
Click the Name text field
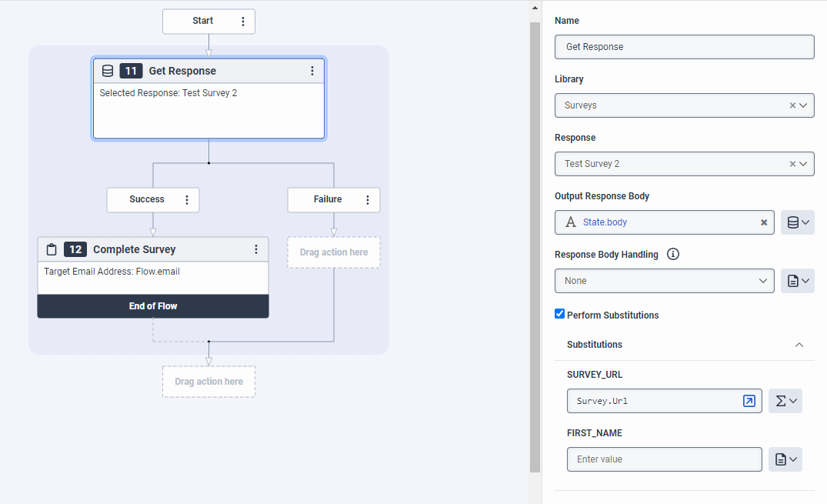(x=684, y=47)
